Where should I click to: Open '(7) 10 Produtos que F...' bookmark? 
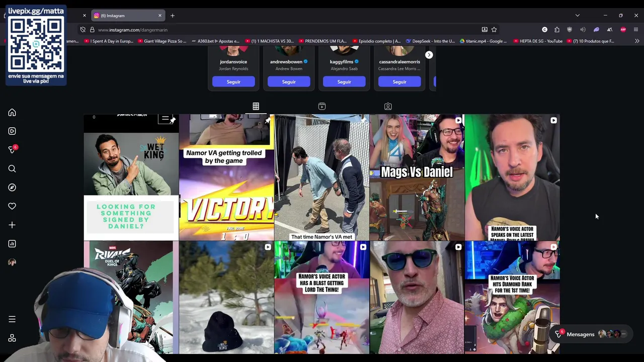coord(591,41)
